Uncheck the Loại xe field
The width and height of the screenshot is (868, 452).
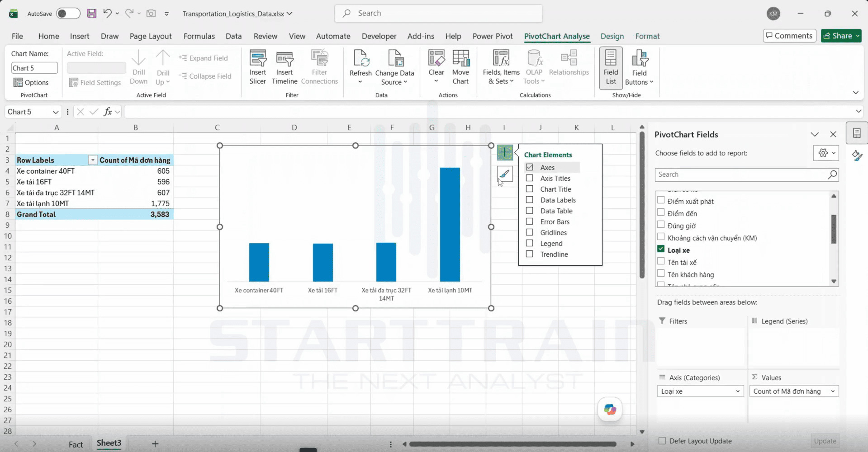661,249
